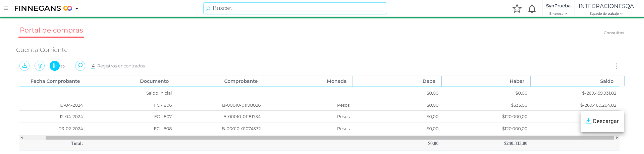Open the filter funnel icon
This screenshot has height=154, width=644.
[x=40, y=66]
